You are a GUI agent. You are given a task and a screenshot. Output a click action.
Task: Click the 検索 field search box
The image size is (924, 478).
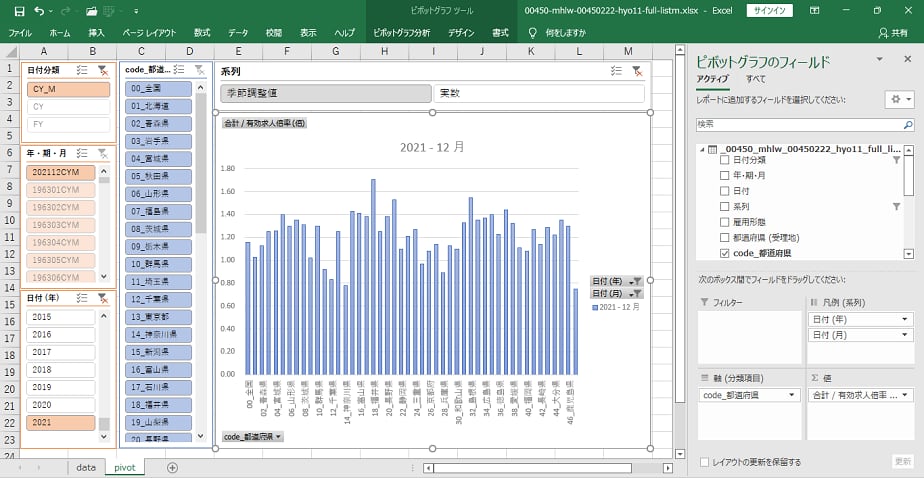tap(804, 124)
